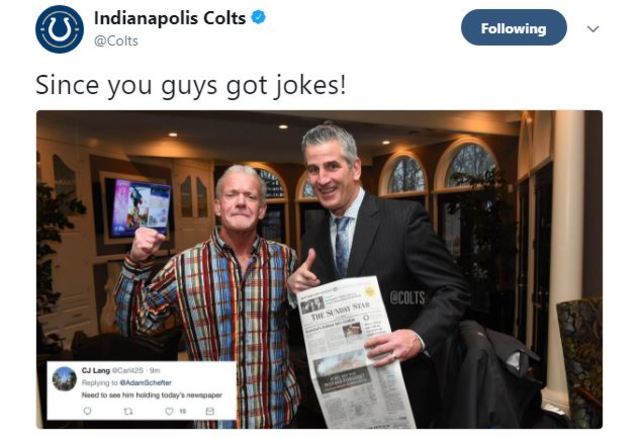This screenshot has width=640, height=438.
Task: Click the @COLTS watermark on the photo
Action: pos(407,298)
